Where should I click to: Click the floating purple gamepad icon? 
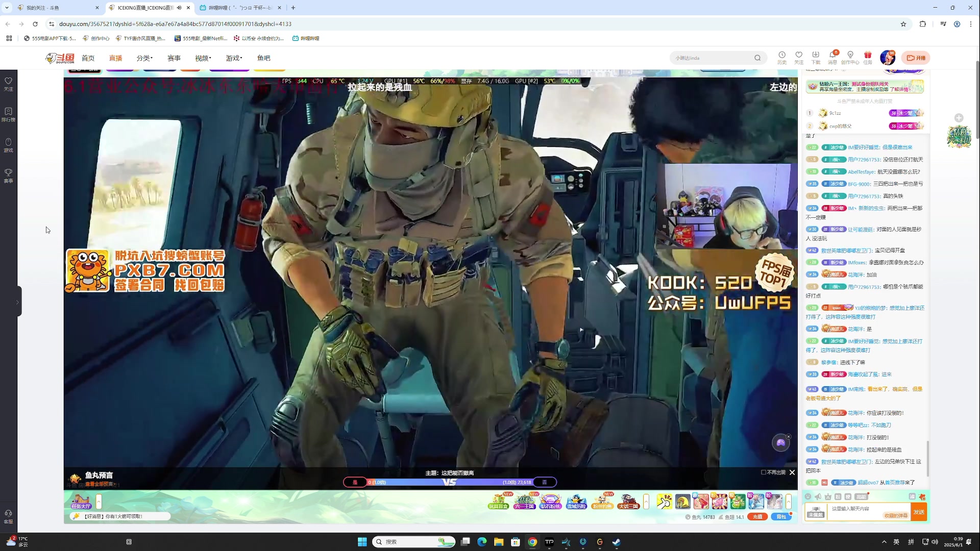[x=780, y=442]
